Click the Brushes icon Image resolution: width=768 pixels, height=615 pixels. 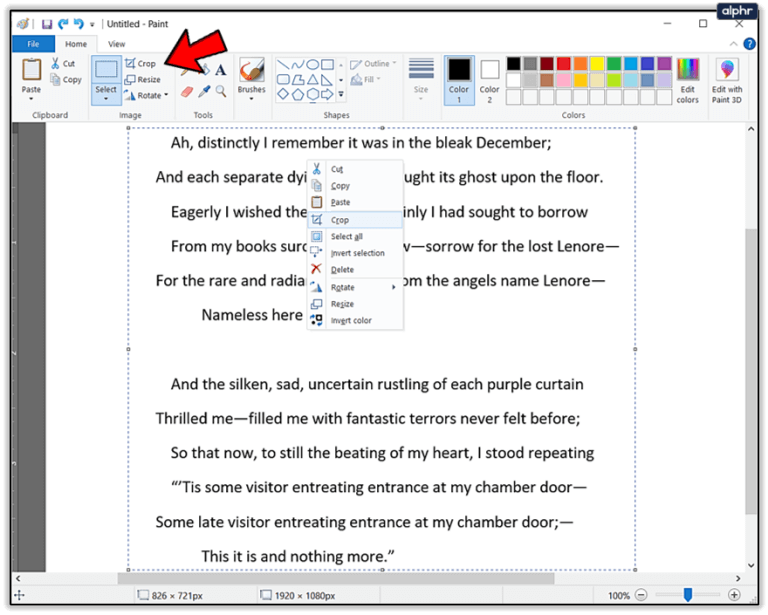(252, 70)
